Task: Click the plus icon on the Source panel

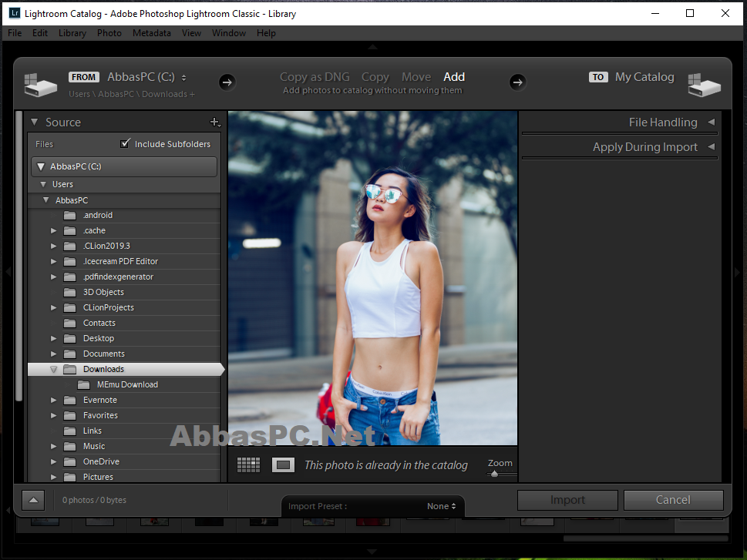Action: click(216, 122)
